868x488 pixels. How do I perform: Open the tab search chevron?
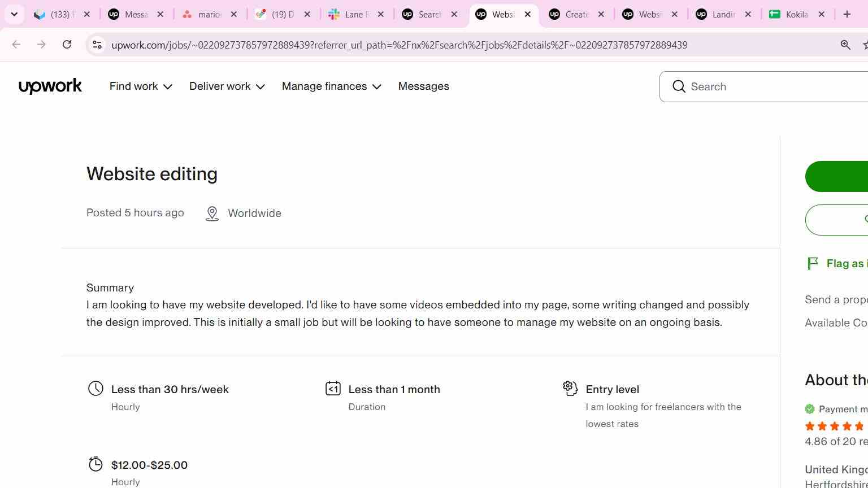pyautogui.click(x=14, y=14)
